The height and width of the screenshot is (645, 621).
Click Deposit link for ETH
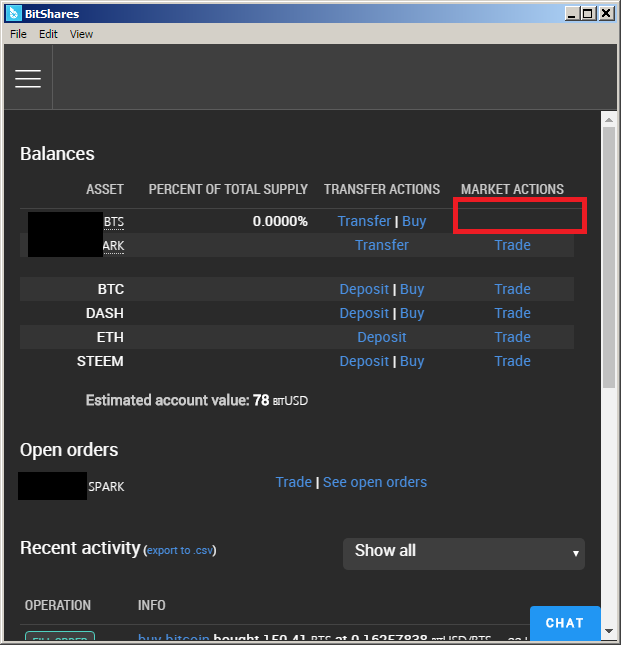tap(382, 337)
